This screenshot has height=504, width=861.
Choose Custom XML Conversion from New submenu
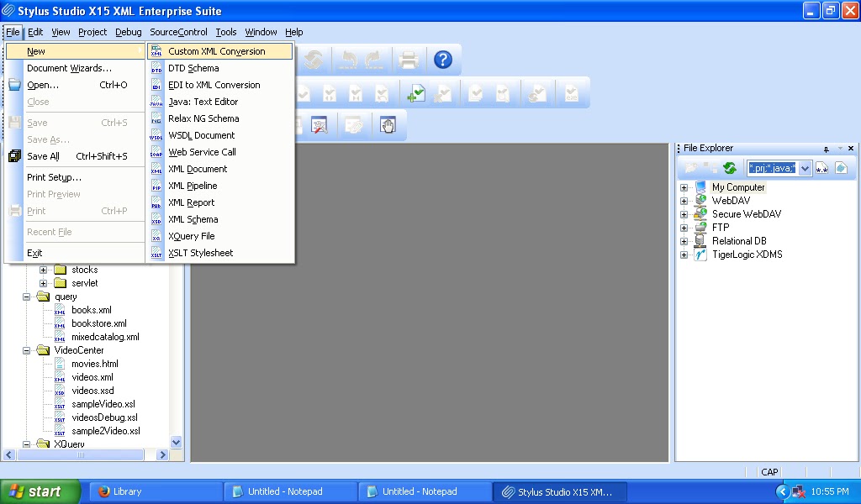tap(220, 51)
